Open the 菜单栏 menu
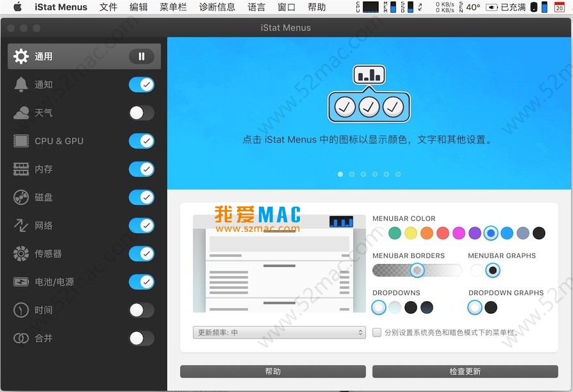This screenshot has height=392, width=573. [173, 7]
